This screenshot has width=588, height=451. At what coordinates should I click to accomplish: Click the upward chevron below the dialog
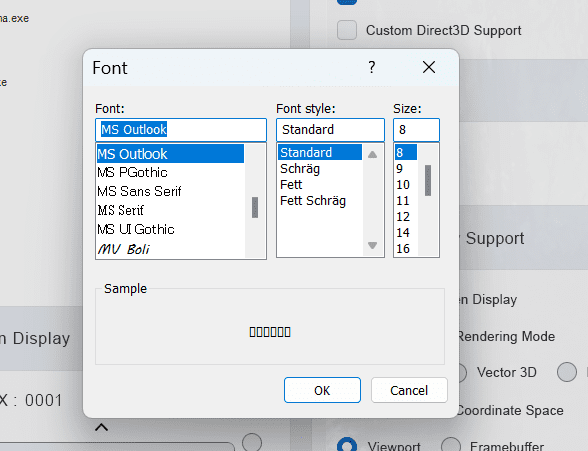pos(101,427)
